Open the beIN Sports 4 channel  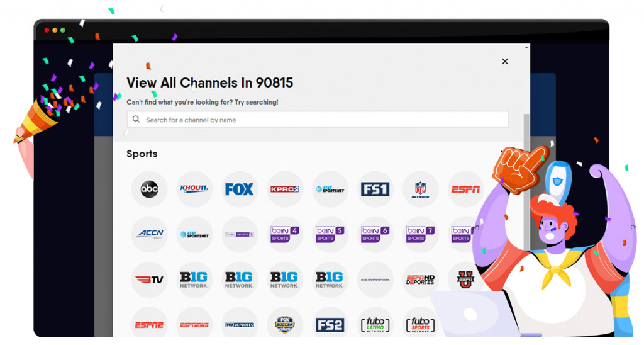[285, 234]
